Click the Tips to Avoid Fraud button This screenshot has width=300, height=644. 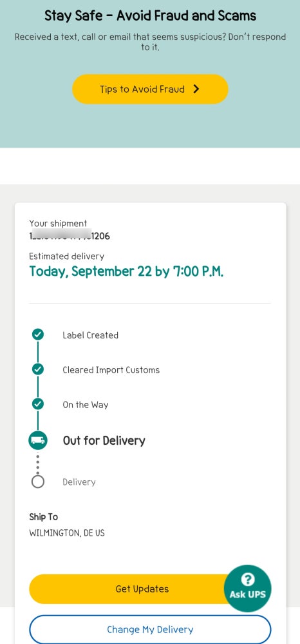[x=150, y=89]
